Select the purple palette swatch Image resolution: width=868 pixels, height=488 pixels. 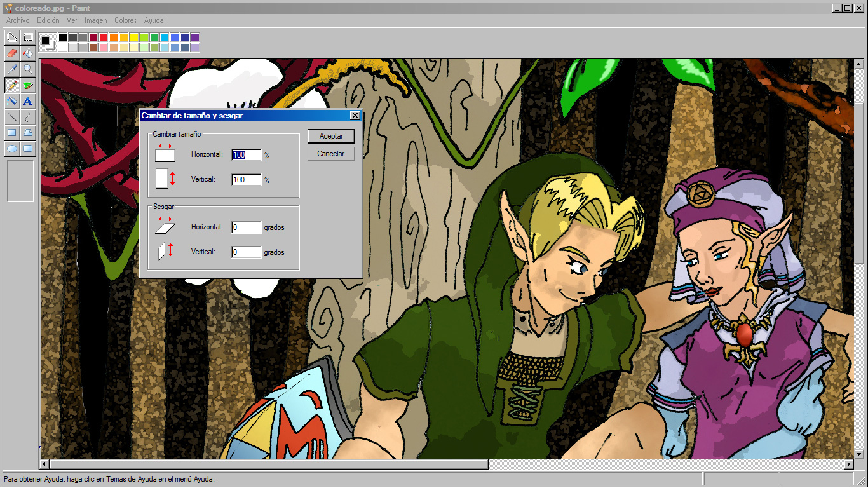pyautogui.click(x=195, y=37)
